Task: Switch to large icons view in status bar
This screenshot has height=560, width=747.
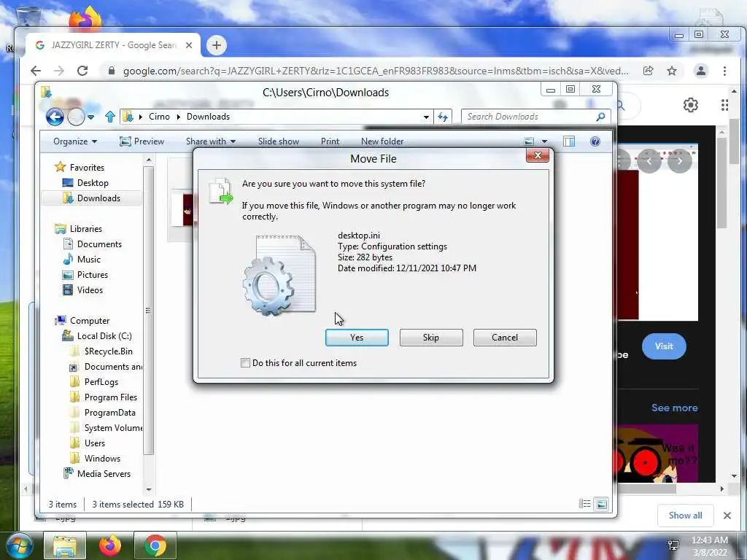Action: [x=602, y=504]
